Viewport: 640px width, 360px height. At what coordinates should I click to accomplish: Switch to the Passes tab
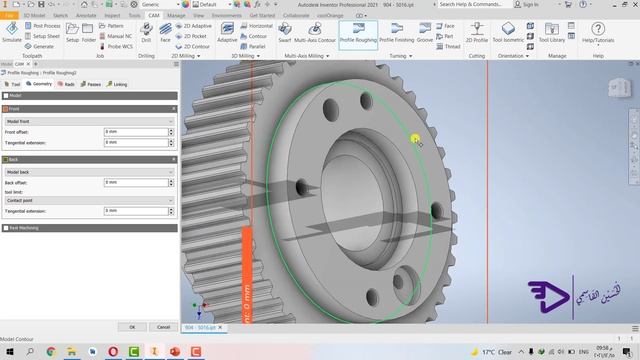tap(91, 84)
